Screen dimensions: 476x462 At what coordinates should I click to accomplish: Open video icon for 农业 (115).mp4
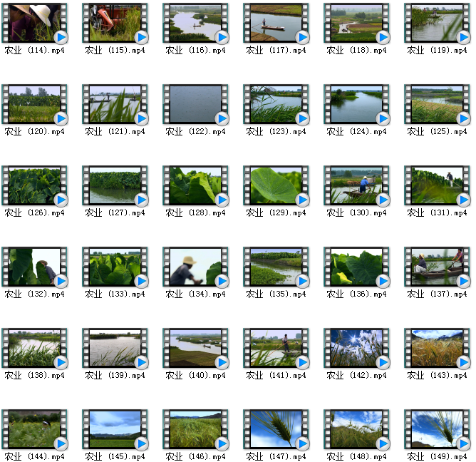(x=115, y=23)
